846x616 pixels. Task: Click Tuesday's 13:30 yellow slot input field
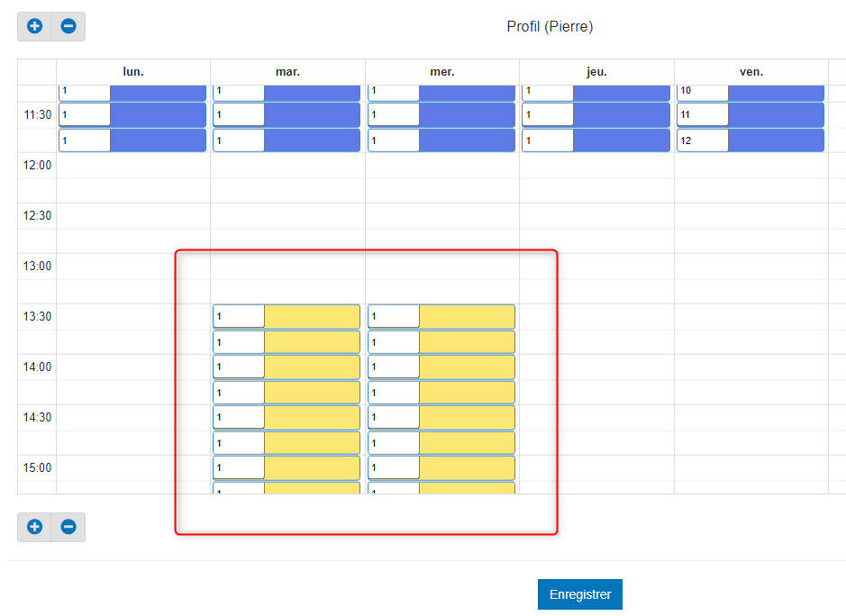point(239,316)
